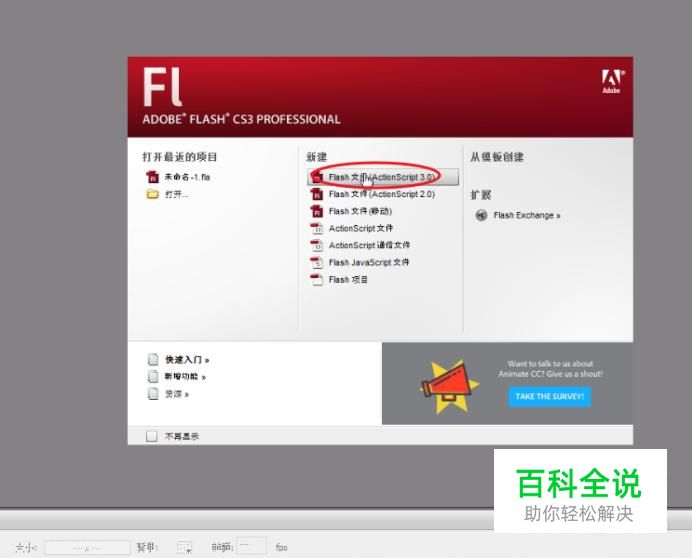Click the frame rate input field
This screenshot has width=692, height=558.
[x=252, y=546]
